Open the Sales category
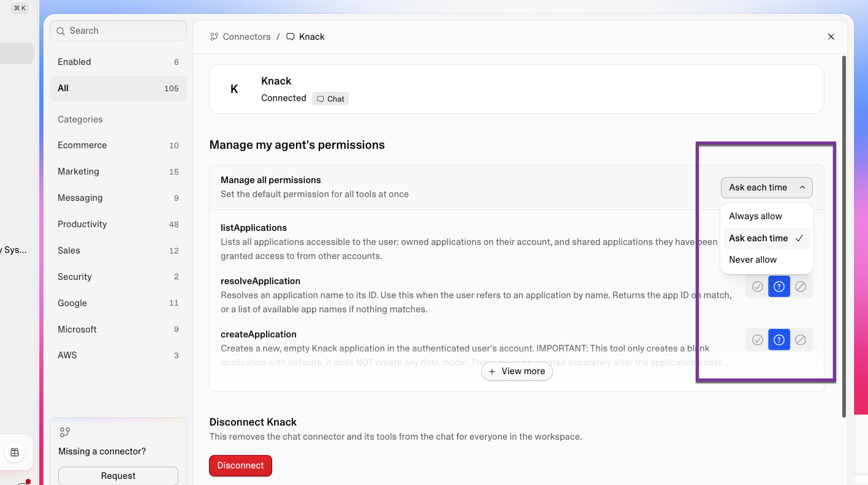The image size is (868, 485). click(x=118, y=250)
